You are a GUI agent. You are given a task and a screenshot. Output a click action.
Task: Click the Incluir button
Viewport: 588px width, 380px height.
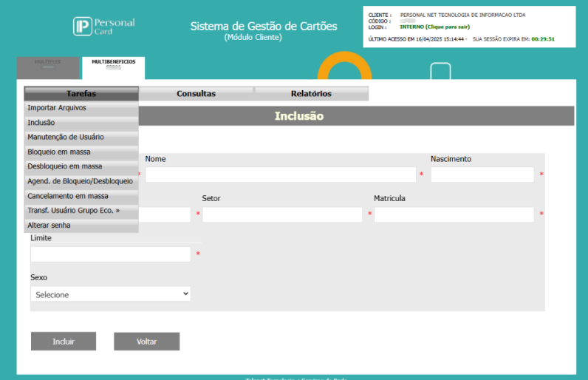(x=64, y=342)
